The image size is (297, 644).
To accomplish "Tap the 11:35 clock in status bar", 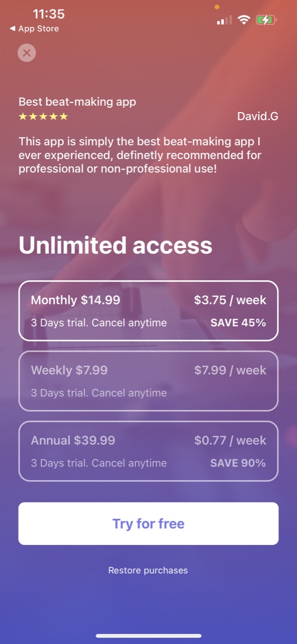I will [49, 14].
